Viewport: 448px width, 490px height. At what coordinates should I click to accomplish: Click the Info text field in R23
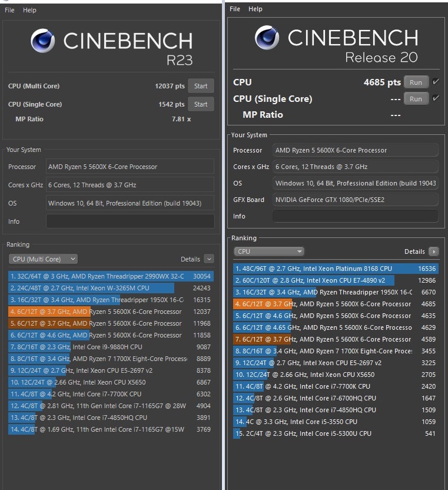[130, 221]
